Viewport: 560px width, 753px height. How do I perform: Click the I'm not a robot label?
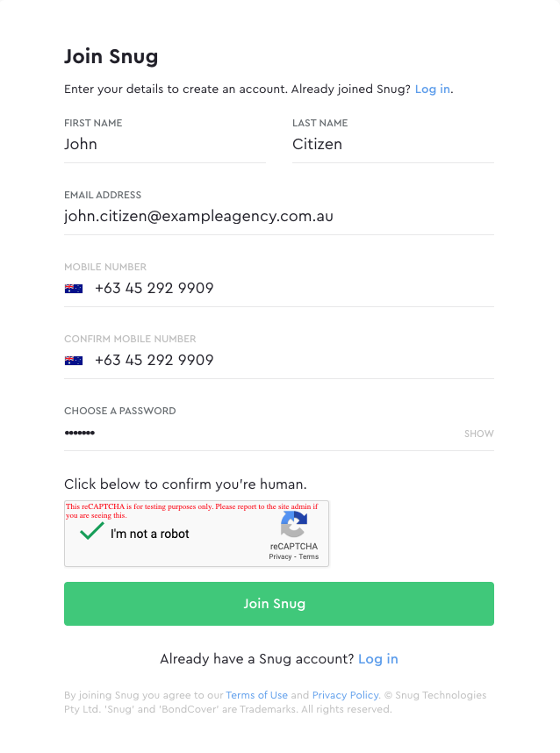[150, 534]
